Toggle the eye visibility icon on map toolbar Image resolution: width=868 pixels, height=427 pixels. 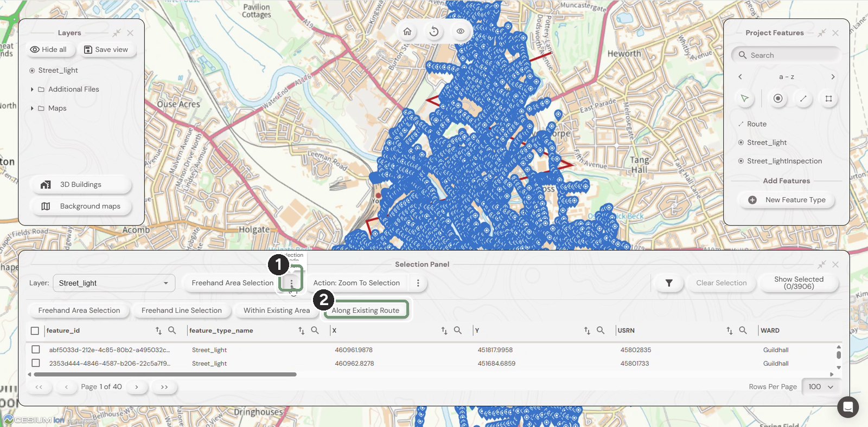tap(460, 31)
